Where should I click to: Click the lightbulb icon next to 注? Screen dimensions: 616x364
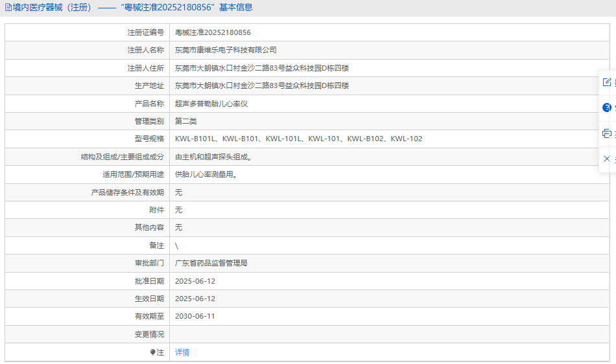point(153,352)
